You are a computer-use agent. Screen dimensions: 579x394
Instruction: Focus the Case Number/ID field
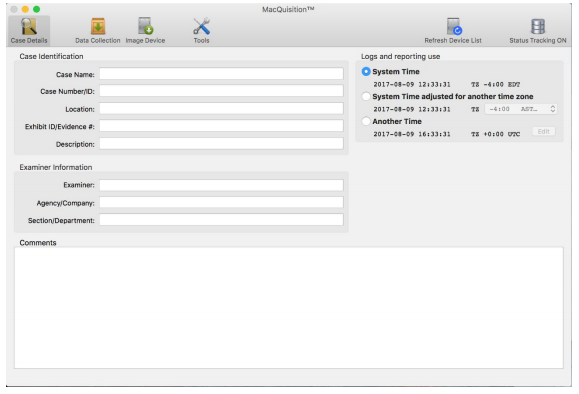pos(221,91)
